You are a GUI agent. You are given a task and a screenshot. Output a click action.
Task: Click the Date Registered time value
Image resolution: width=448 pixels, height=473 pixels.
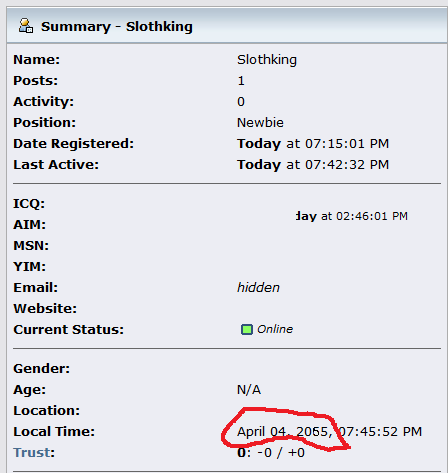pos(313,144)
